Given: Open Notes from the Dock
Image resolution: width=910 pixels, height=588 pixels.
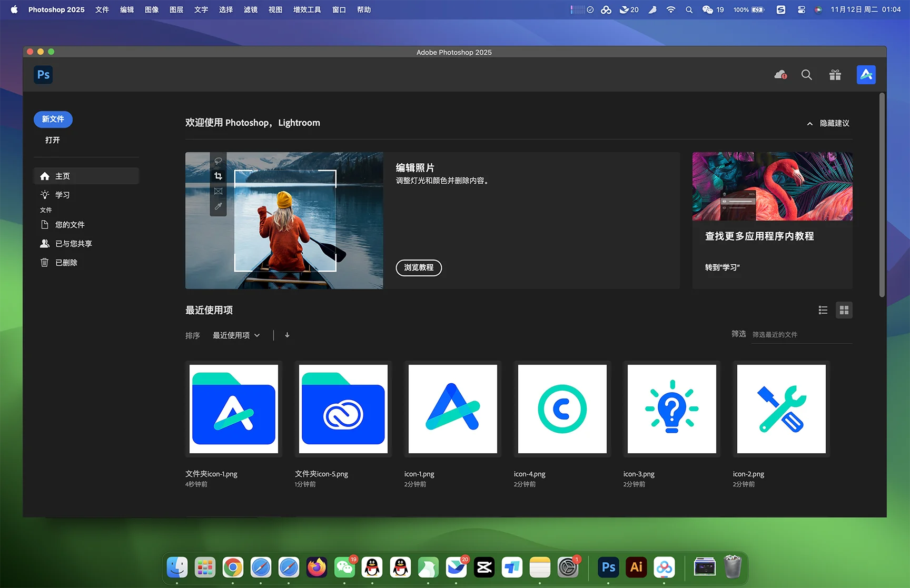Looking at the screenshot, I should coord(540,567).
